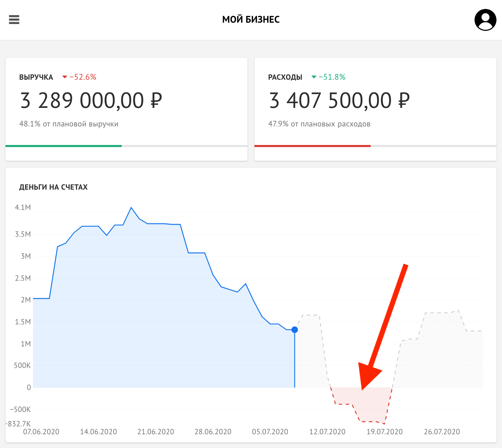Click the red expenses progress bar
This screenshot has width=502, height=448.
click(x=313, y=146)
